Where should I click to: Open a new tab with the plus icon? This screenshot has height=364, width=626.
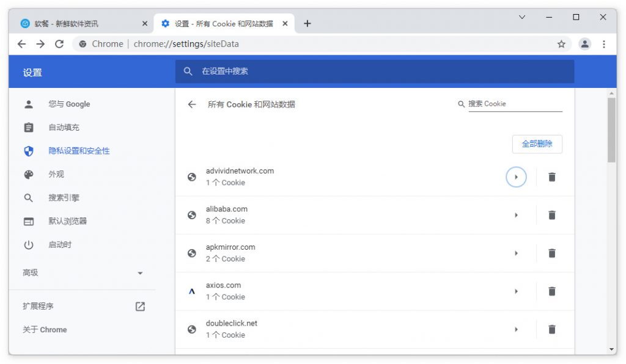point(307,23)
